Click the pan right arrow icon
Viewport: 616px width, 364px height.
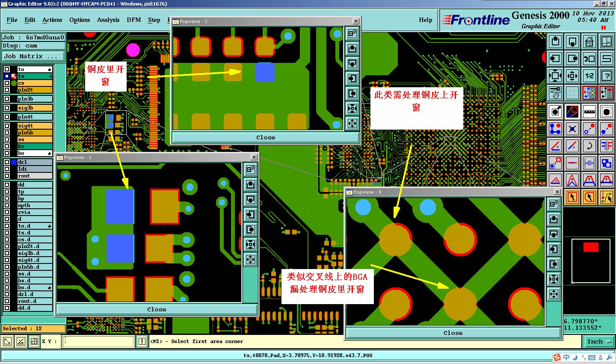pos(572,59)
